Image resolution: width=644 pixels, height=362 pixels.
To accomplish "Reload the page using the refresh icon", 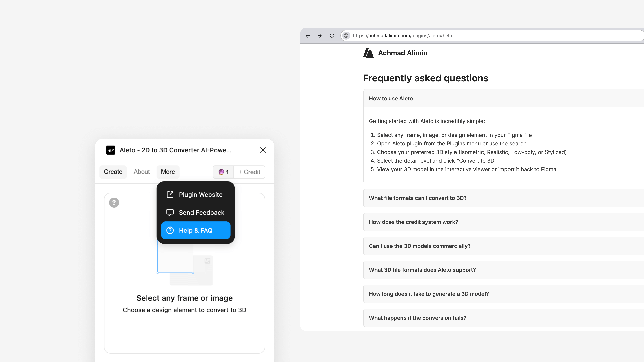I will point(332,36).
